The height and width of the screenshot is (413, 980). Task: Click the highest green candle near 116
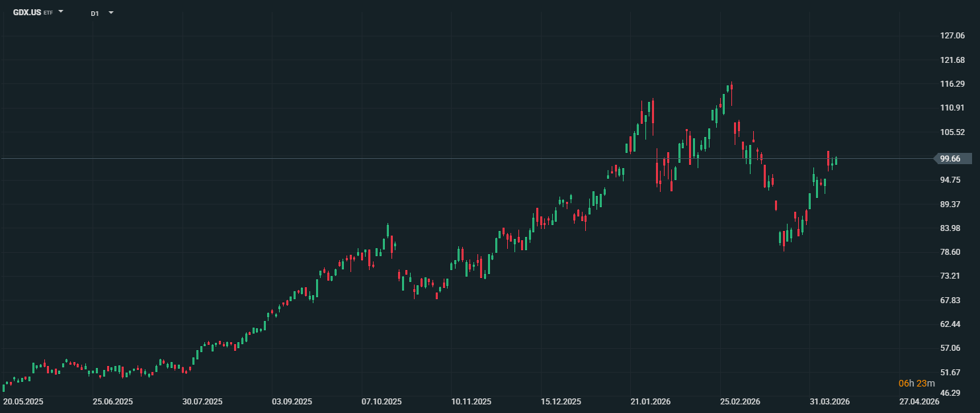(x=729, y=87)
